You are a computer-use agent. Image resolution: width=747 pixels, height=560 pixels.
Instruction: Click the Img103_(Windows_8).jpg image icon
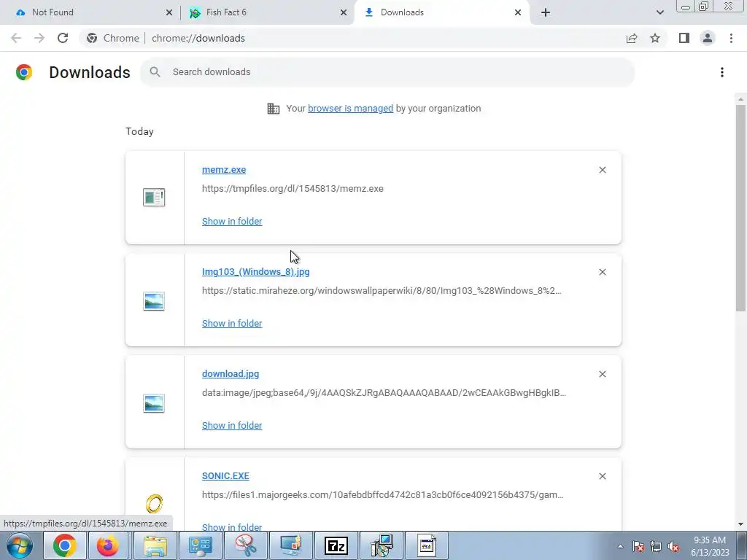click(x=154, y=301)
